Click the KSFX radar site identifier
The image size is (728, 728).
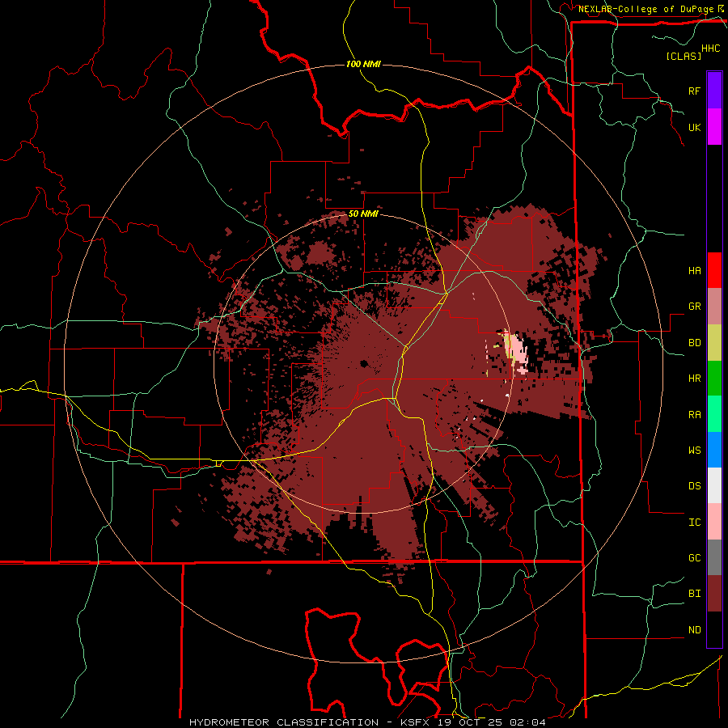click(416, 722)
